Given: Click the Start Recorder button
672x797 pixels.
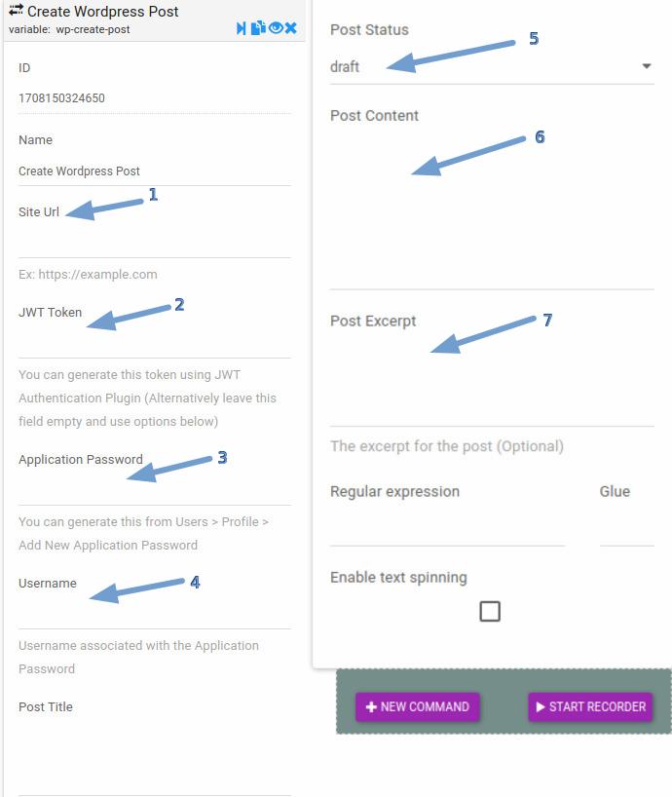Looking at the screenshot, I should point(591,707).
